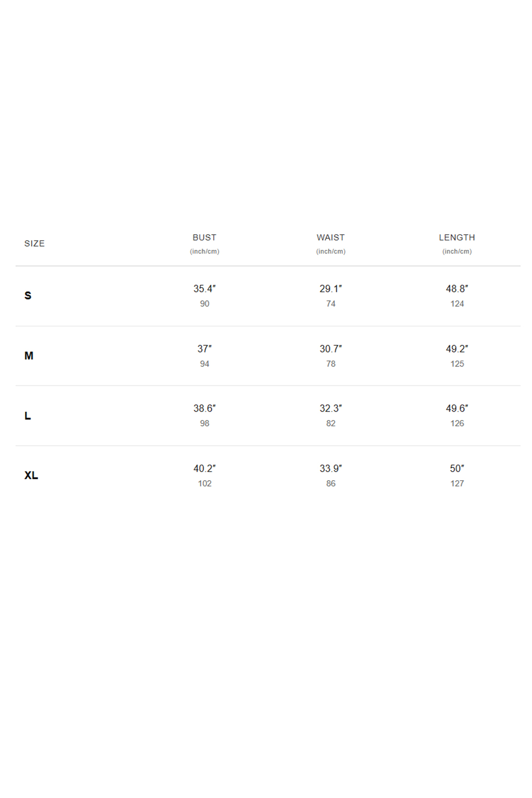Click the 30.7" waist value

(x=331, y=349)
